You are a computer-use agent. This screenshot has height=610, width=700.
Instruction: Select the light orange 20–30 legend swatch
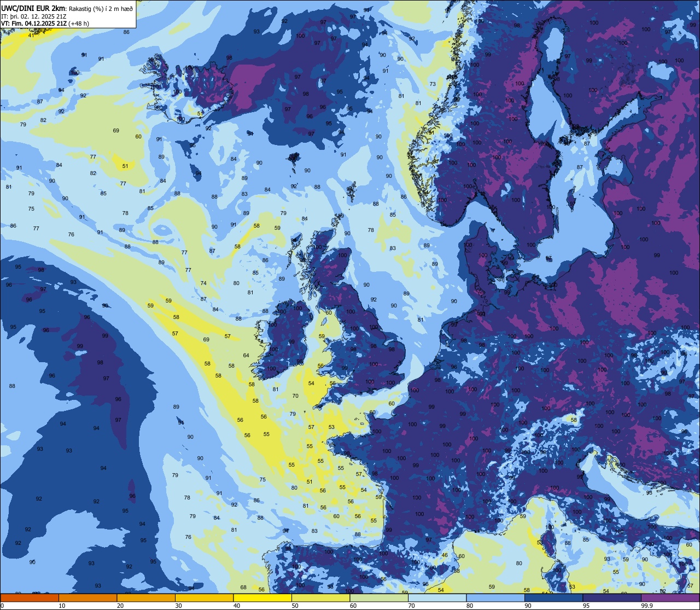coord(146,598)
